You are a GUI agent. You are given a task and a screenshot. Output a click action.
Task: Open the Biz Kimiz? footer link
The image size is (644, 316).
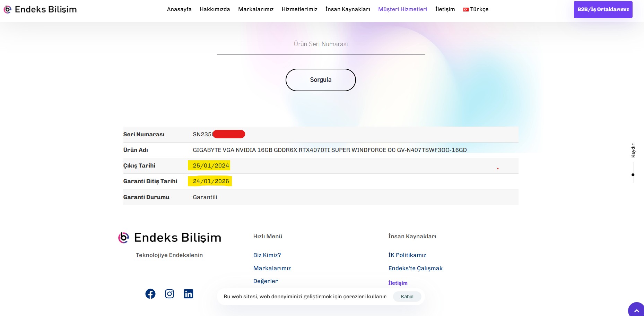[267, 255]
